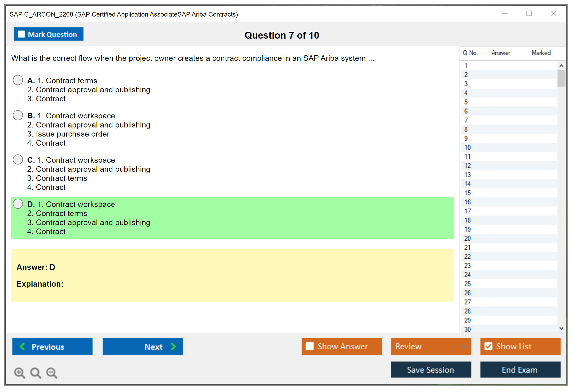Choose answer option C radio button

click(x=18, y=159)
